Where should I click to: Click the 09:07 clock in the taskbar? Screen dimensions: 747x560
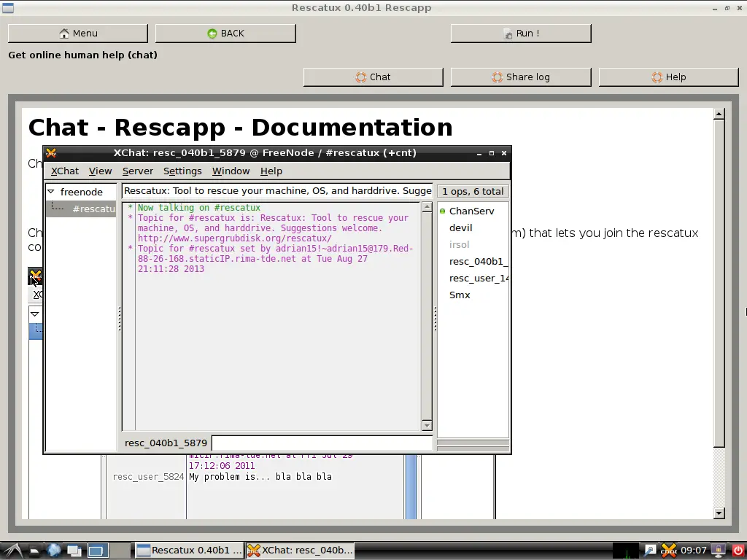click(694, 551)
